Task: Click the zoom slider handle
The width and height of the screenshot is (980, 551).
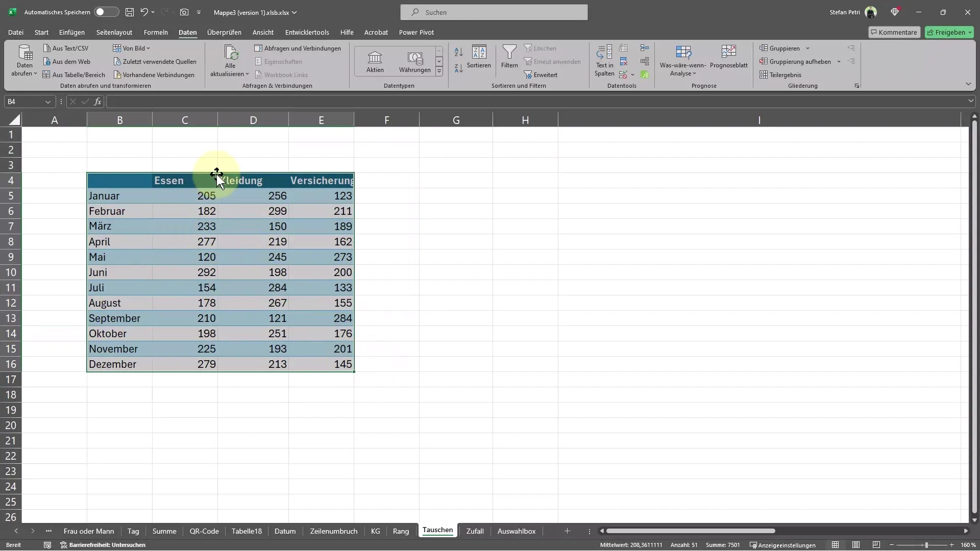Action: [926, 545]
